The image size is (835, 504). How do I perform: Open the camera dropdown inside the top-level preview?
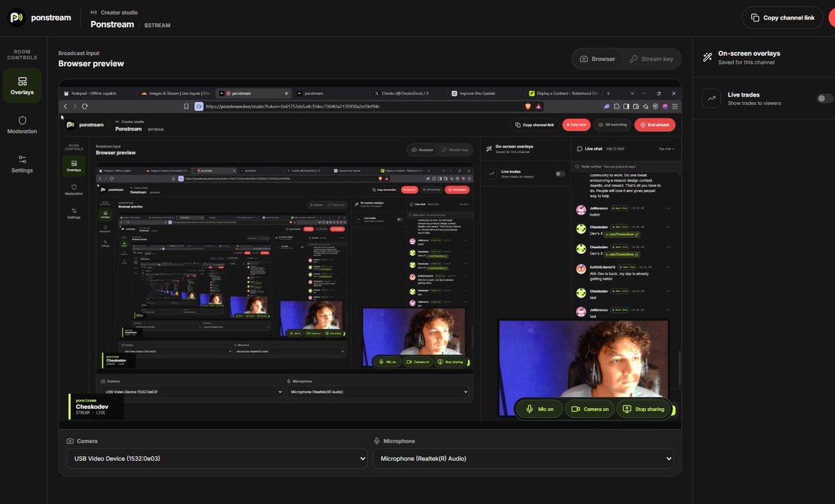(x=191, y=392)
